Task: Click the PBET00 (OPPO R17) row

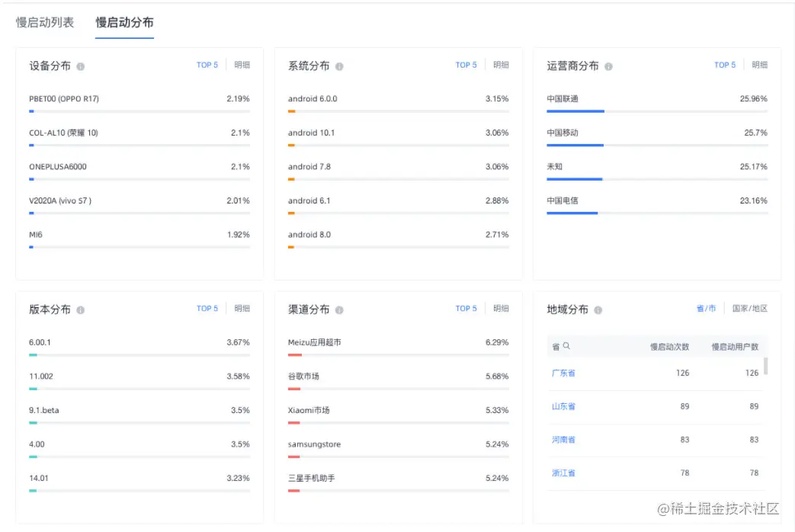Action: tap(139, 104)
